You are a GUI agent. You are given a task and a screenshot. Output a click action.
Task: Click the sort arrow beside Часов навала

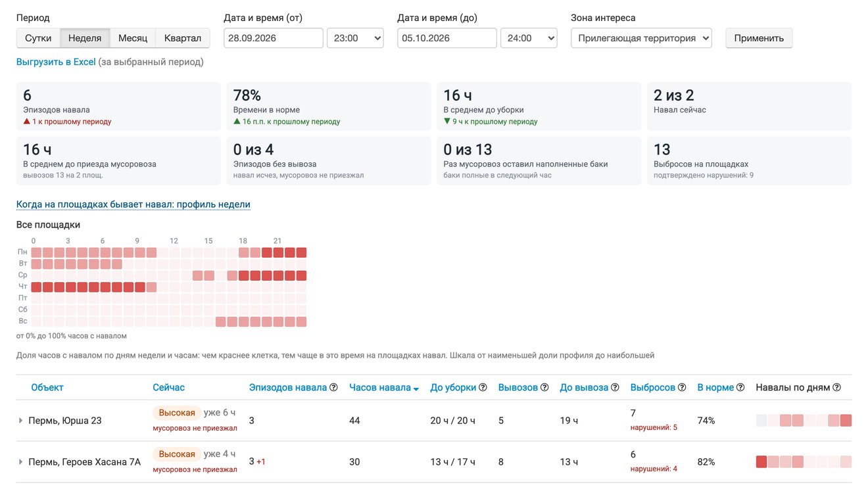pos(416,389)
